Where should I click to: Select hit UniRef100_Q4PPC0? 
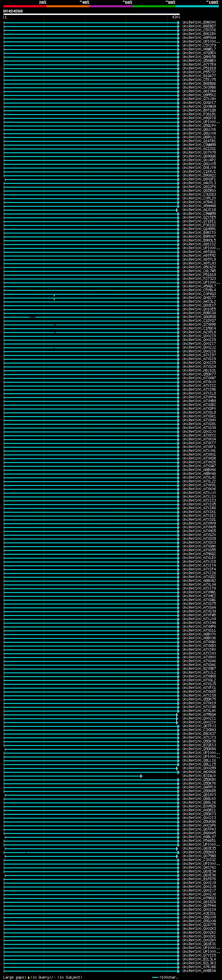coord(199,787)
